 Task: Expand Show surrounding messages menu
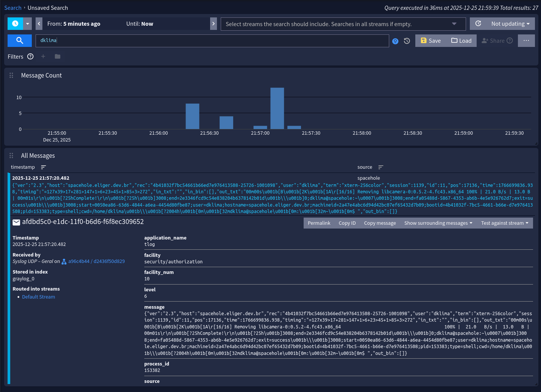pyautogui.click(x=438, y=223)
